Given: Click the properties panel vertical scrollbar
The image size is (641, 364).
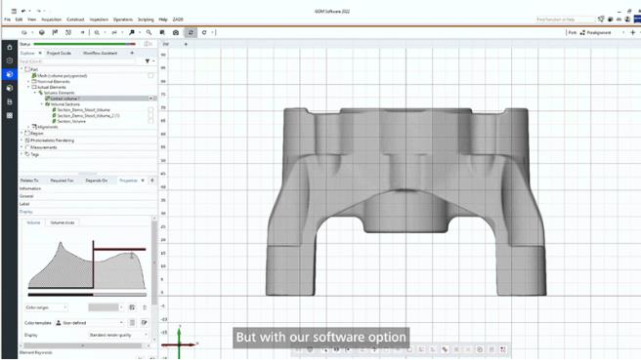Looking at the screenshot, I should [x=154, y=262].
